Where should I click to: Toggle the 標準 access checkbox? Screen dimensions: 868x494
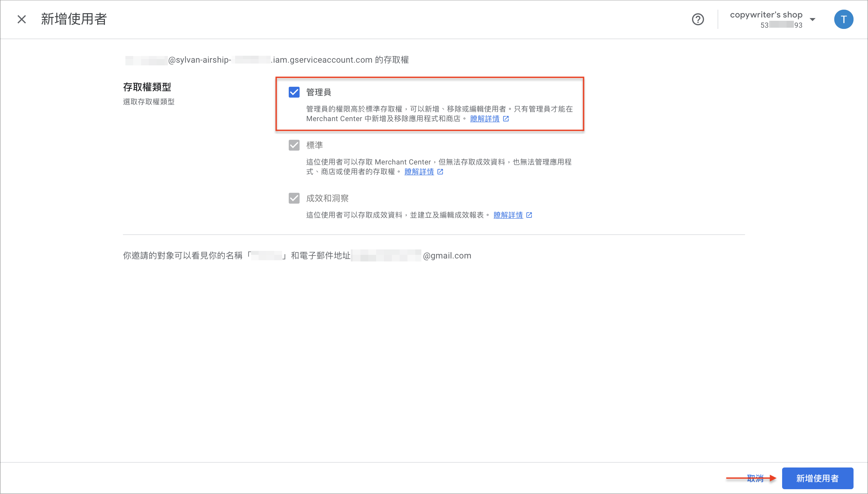294,145
